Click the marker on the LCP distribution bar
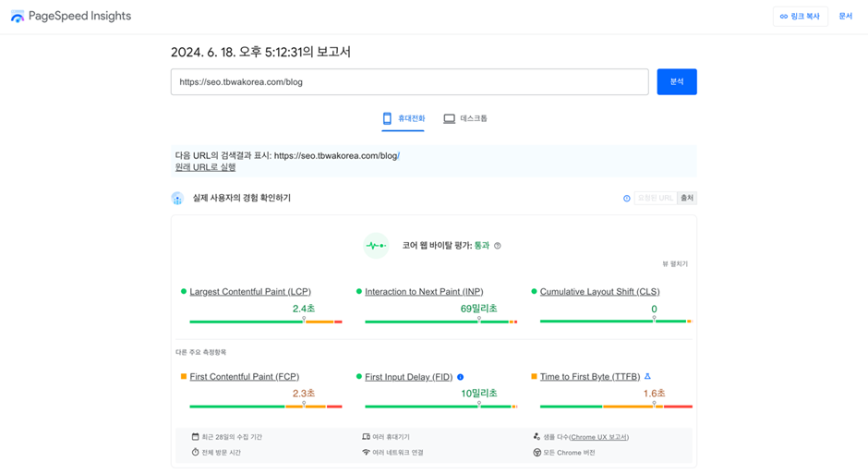This screenshot has height=474, width=868. point(304,319)
